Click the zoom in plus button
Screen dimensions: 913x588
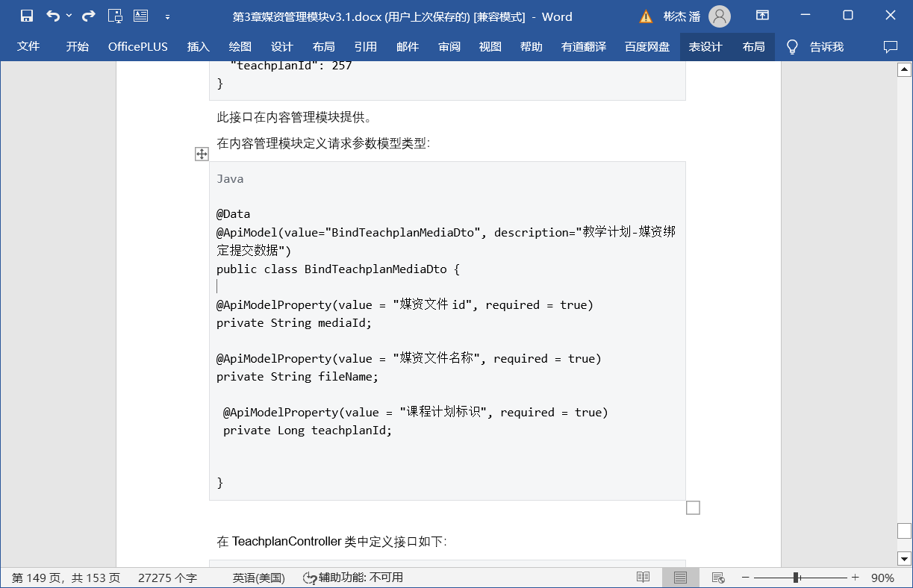point(856,578)
